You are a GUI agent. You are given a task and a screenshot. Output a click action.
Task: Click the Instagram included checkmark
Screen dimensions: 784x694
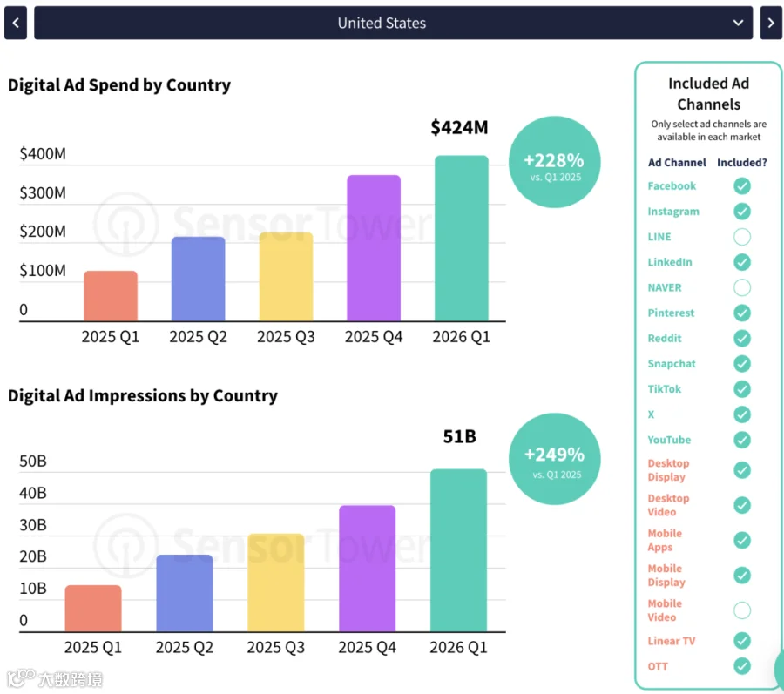point(742,212)
